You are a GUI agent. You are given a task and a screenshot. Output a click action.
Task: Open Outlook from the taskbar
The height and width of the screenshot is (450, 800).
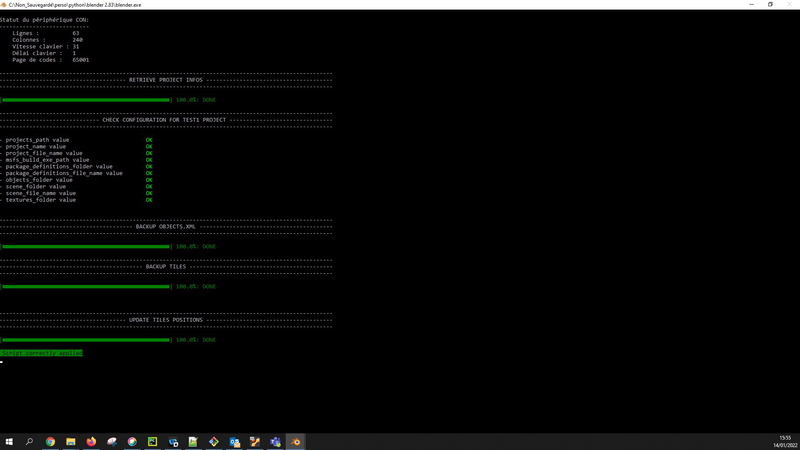point(234,441)
